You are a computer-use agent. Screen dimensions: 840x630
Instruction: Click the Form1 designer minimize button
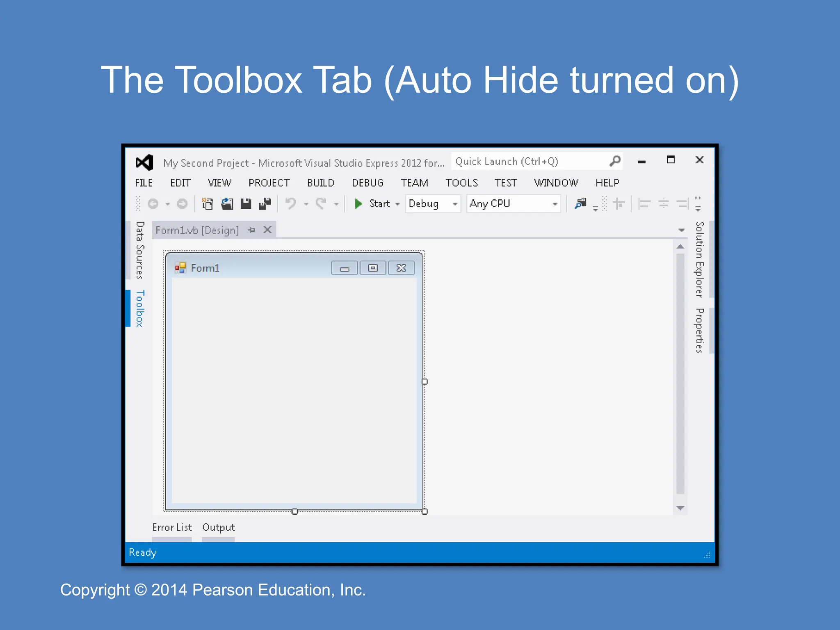(x=345, y=268)
